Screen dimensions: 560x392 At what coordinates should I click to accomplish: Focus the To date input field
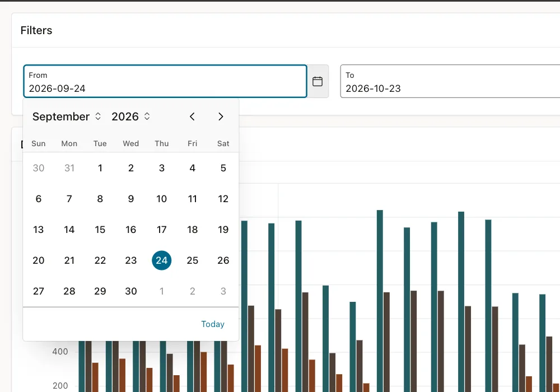pyautogui.click(x=450, y=81)
